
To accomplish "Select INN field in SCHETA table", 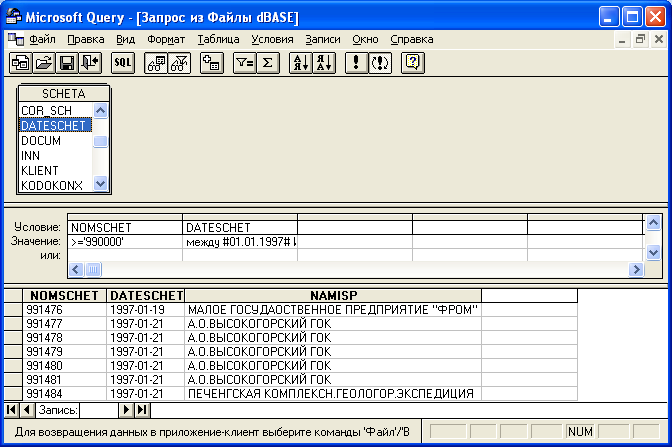I will [56, 156].
